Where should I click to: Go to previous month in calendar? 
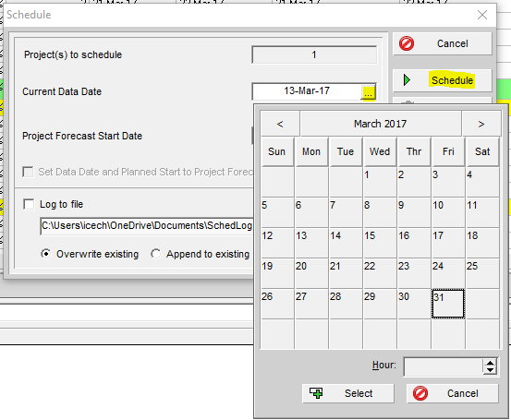[x=280, y=124]
